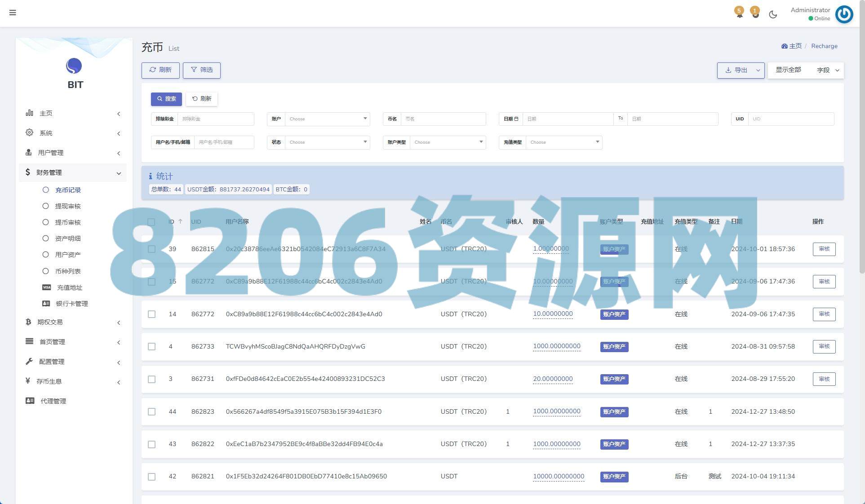Click the blue search magnifier button
This screenshot has height=504, width=865.
click(x=166, y=99)
